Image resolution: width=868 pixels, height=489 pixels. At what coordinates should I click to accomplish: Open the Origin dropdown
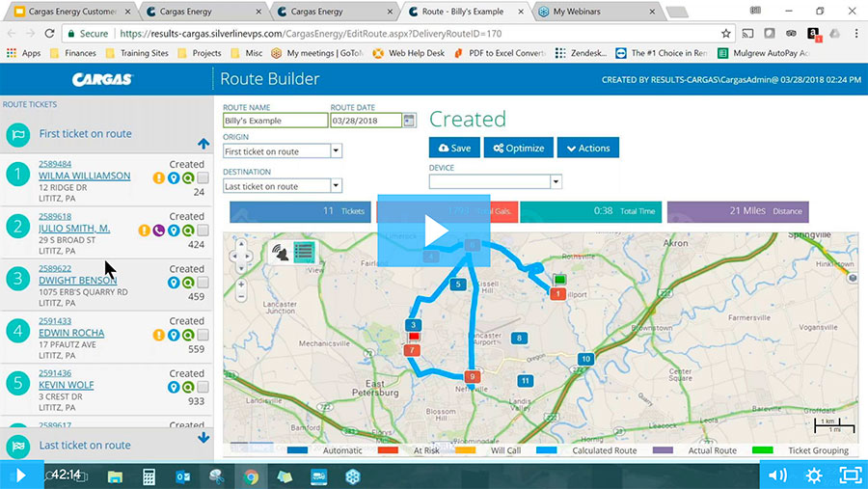point(336,150)
